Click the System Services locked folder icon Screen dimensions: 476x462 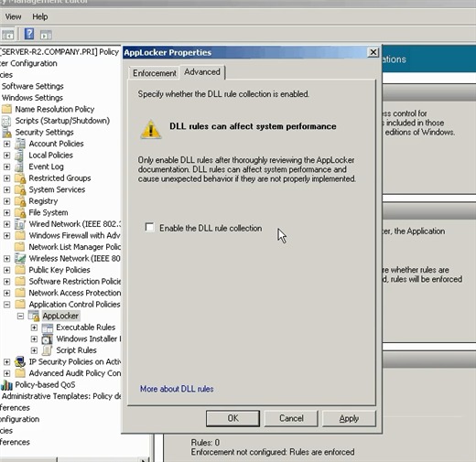[x=20, y=189]
